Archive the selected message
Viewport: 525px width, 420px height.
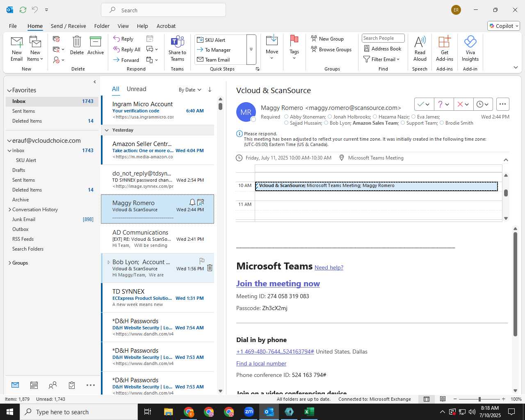point(96,46)
